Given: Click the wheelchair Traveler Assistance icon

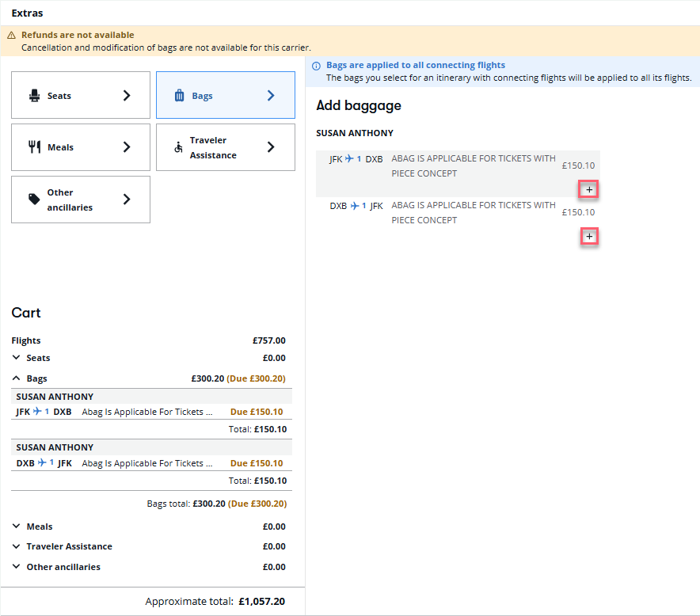Looking at the screenshot, I should (178, 147).
